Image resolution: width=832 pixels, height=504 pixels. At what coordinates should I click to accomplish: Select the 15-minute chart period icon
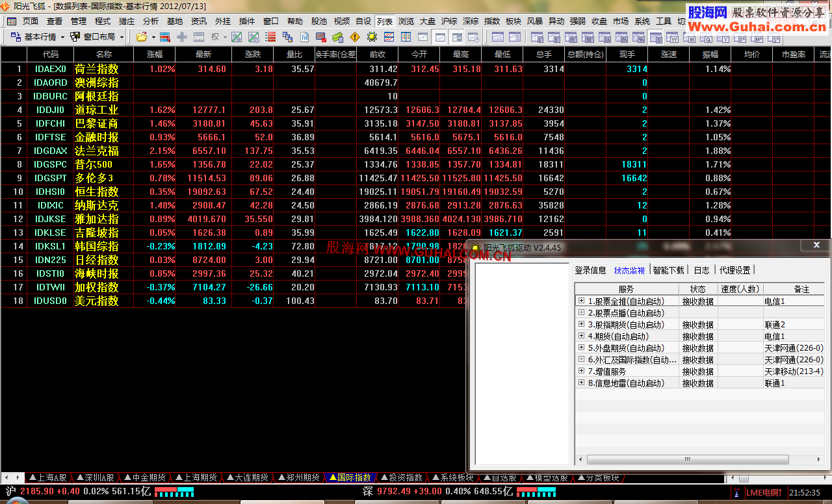pos(571,37)
